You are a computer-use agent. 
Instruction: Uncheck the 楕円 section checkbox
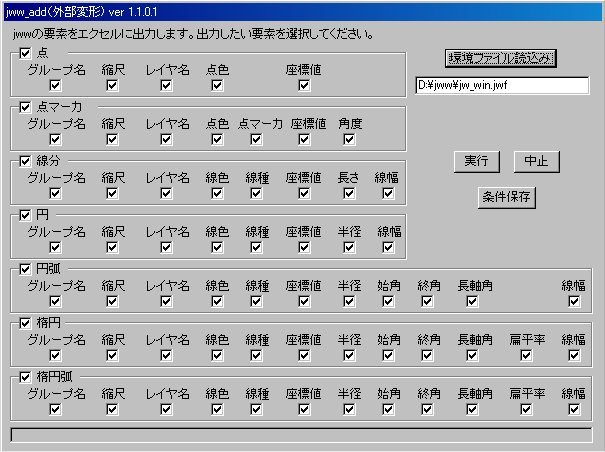pos(27,323)
